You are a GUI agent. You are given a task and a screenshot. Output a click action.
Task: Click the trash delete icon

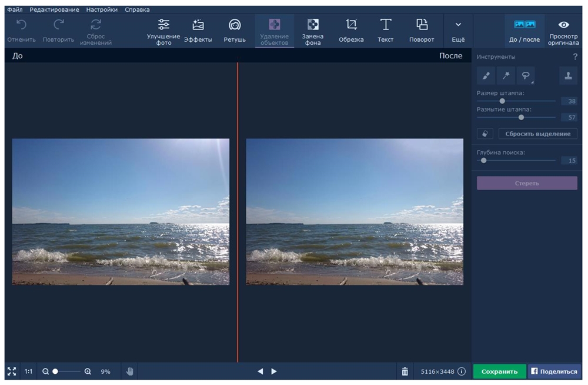click(x=405, y=371)
